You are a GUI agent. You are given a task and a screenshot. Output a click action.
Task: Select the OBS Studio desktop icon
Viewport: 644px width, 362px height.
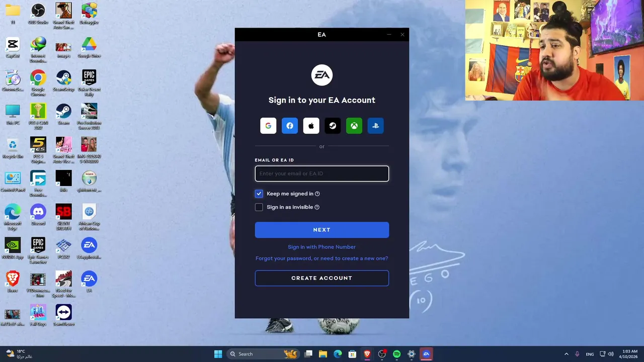(x=38, y=14)
